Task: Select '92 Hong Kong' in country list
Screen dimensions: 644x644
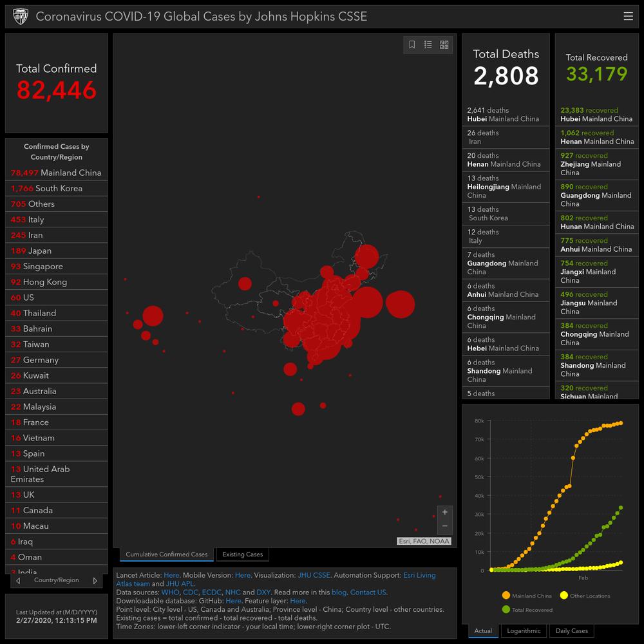Action: (56, 282)
